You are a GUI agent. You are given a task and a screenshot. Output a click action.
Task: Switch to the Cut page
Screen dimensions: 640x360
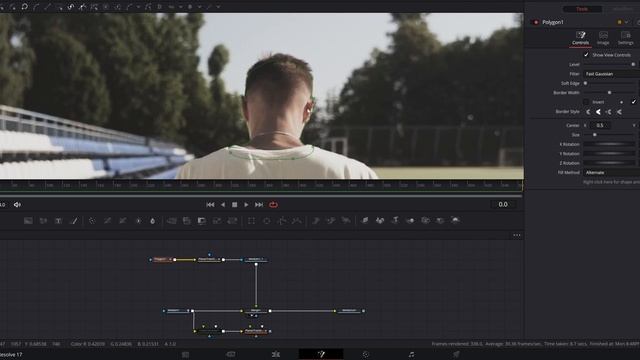click(x=231, y=354)
